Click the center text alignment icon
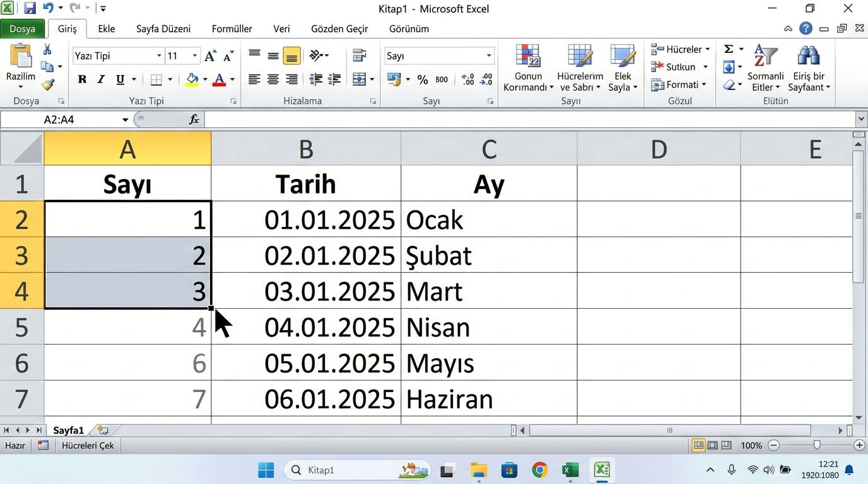 [273, 79]
